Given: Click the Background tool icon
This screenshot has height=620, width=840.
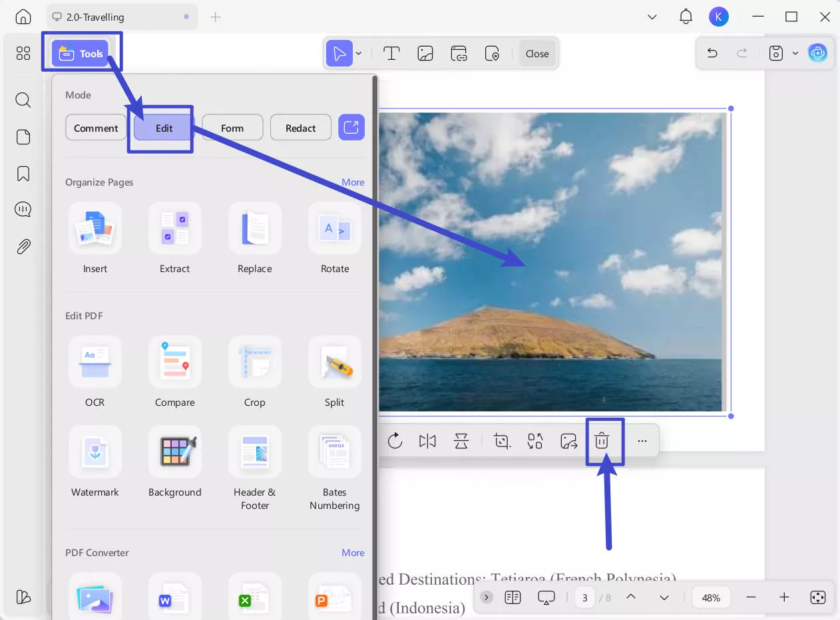Looking at the screenshot, I should 175,452.
